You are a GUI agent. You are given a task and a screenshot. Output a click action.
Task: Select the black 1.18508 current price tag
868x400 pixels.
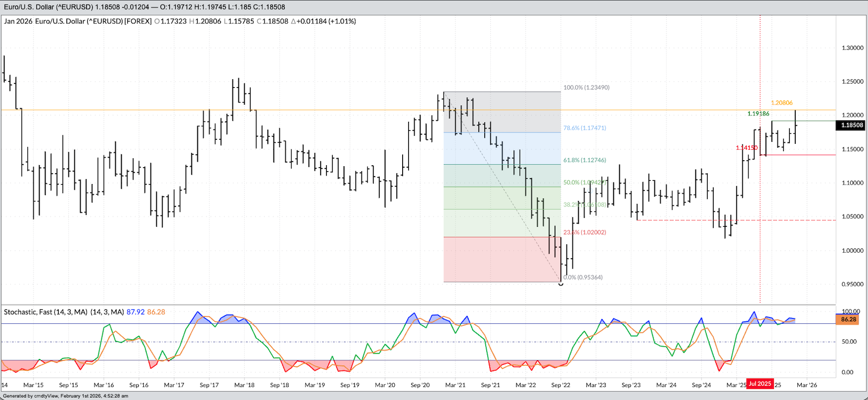(x=852, y=125)
